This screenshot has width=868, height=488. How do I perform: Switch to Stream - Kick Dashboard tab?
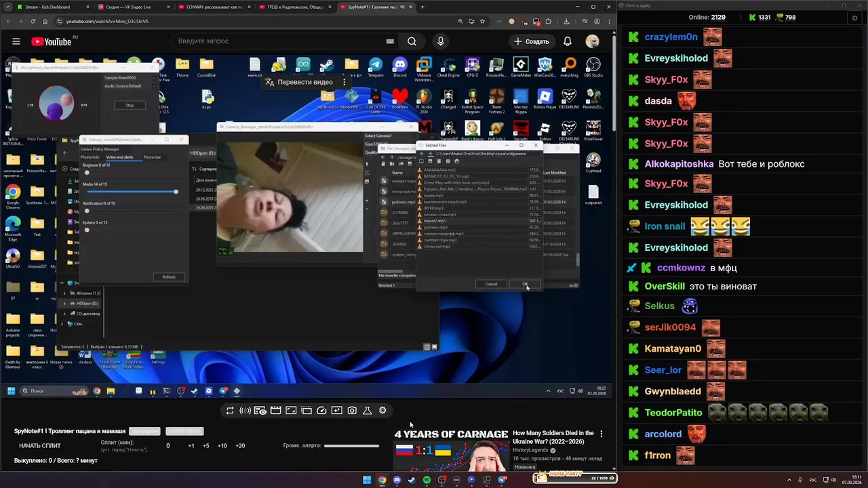pos(53,7)
